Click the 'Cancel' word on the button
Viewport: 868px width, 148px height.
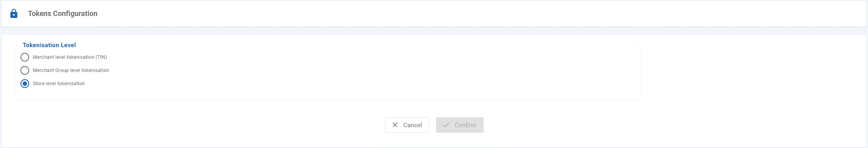tap(412, 125)
